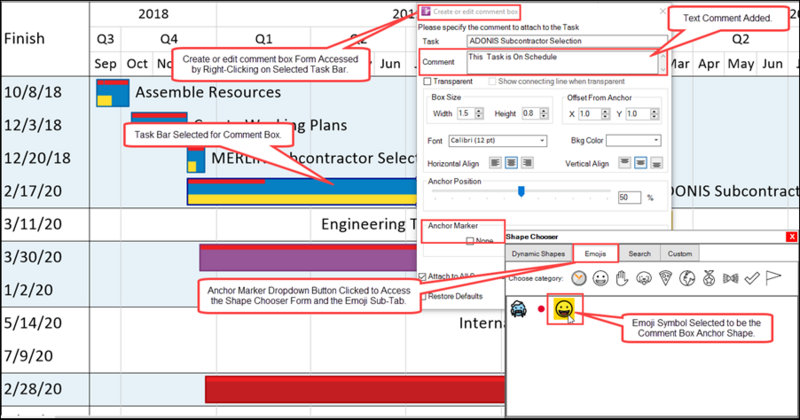
Task: Adjust the X offset spinner arrows
Action: [605, 114]
